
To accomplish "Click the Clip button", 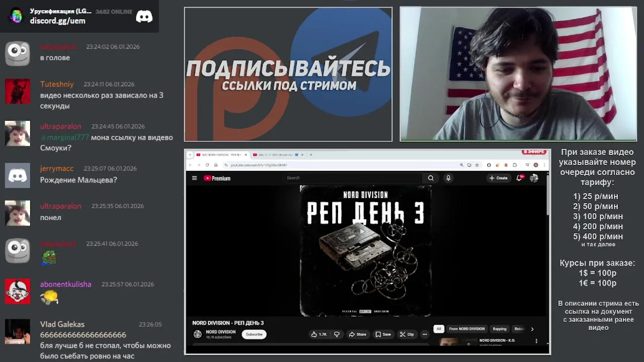I will (x=407, y=334).
